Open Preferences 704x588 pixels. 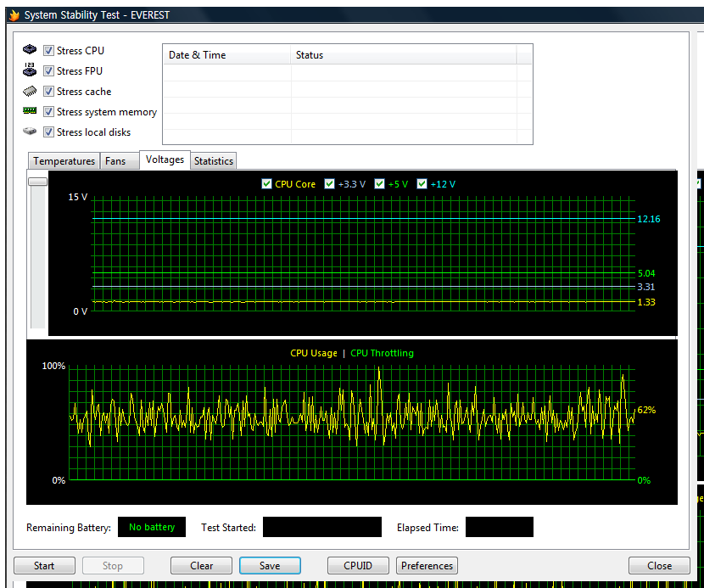(x=427, y=566)
